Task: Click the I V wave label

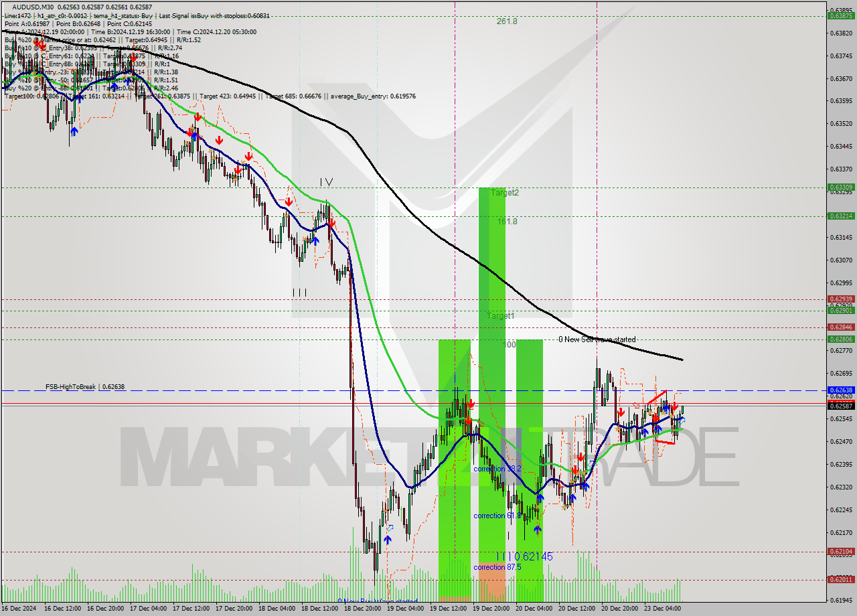Action: (x=326, y=181)
